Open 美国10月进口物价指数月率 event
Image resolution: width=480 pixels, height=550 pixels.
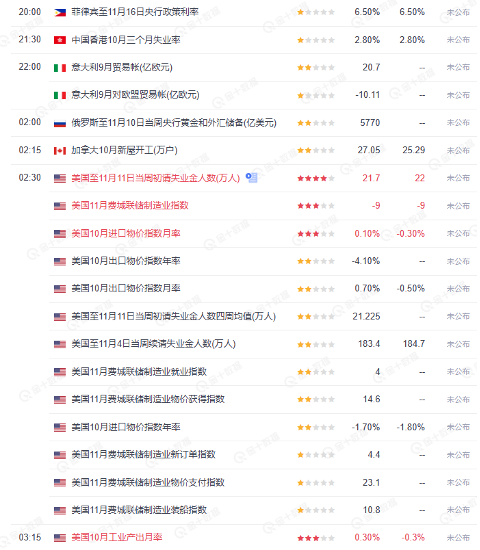point(126,233)
